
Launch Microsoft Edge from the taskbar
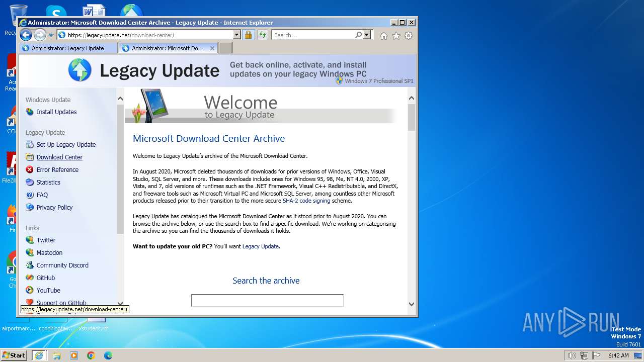(x=108, y=355)
